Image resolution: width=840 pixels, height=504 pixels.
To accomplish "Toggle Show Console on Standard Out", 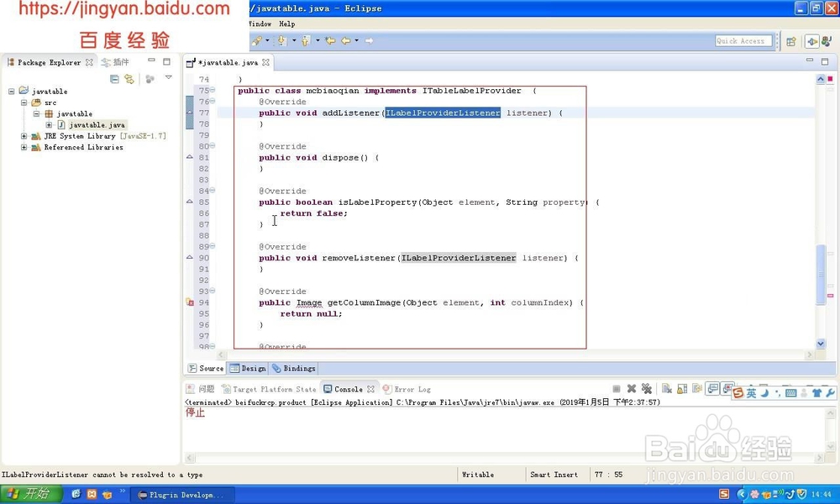I will pos(712,389).
